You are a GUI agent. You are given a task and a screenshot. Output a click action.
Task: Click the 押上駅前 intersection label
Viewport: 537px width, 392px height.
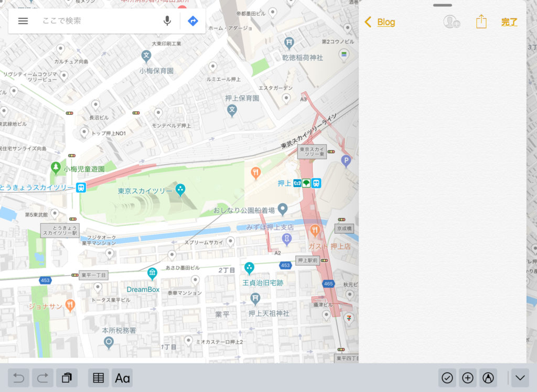coord(307,260)
